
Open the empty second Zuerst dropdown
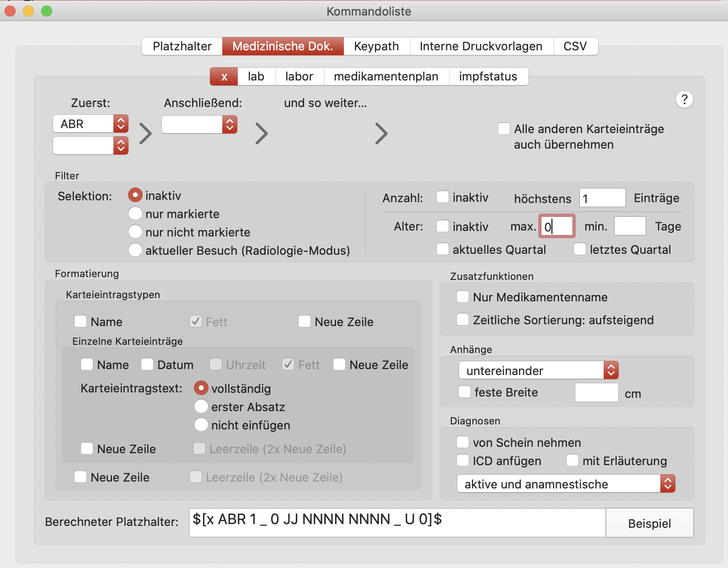pyautogui.click(x=91, y=145)
